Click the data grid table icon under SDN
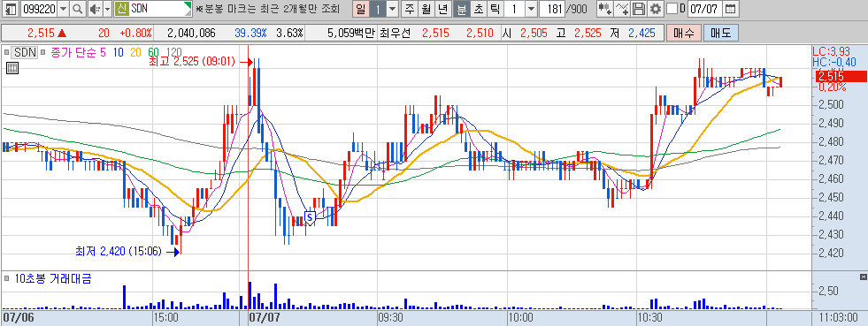This screenshot has height=326, width=868. [x=12, y=69]
